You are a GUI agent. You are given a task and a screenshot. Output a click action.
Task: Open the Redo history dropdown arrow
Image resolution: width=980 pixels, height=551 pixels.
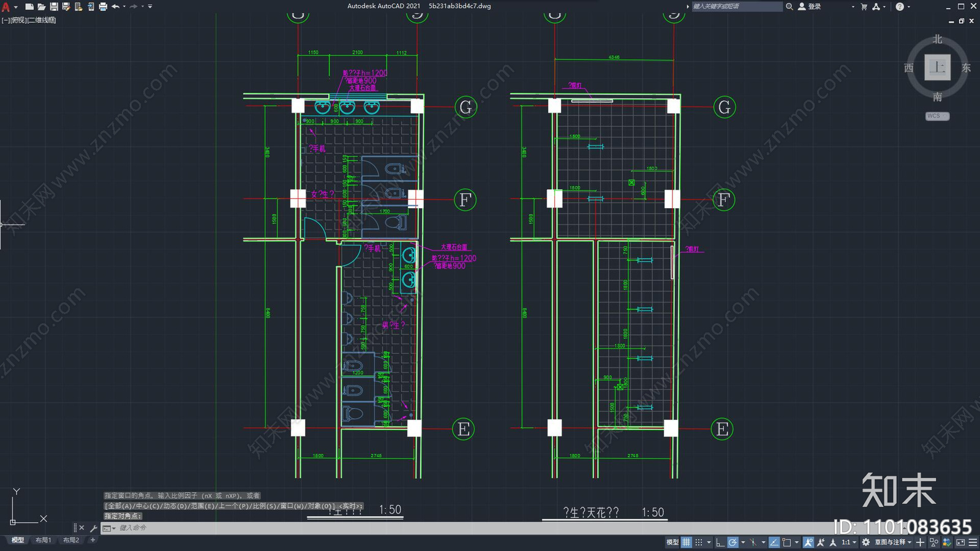(143, 7)
